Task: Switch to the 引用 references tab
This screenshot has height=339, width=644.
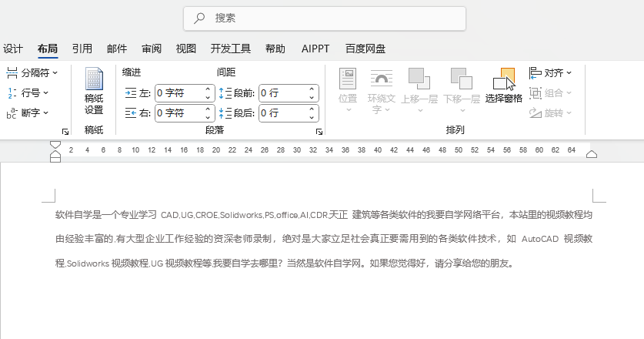Action: pos(82,49)
